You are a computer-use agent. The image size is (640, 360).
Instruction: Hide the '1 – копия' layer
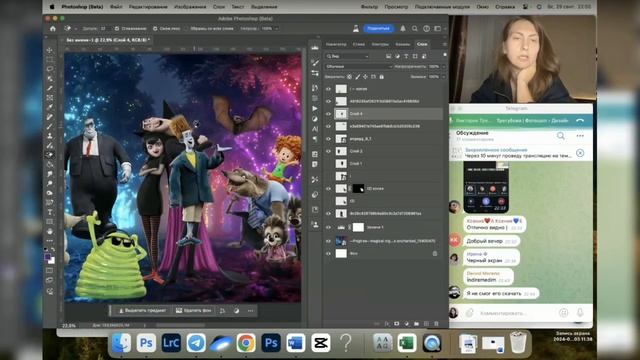(x=328, y=89)
